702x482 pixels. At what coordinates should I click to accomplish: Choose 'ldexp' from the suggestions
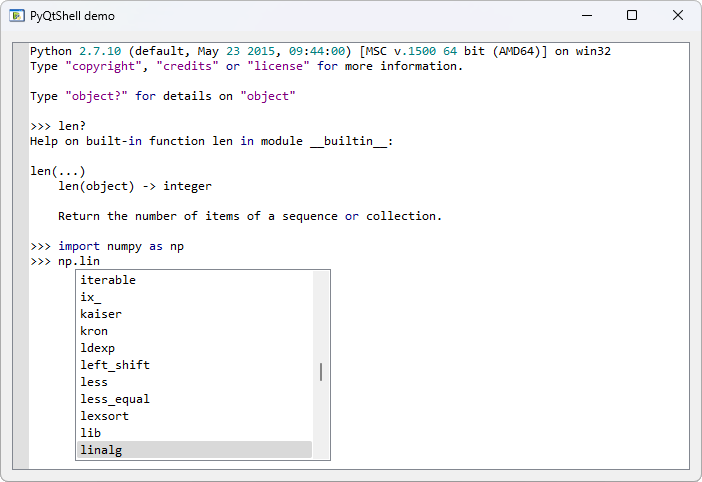point(97,348)
